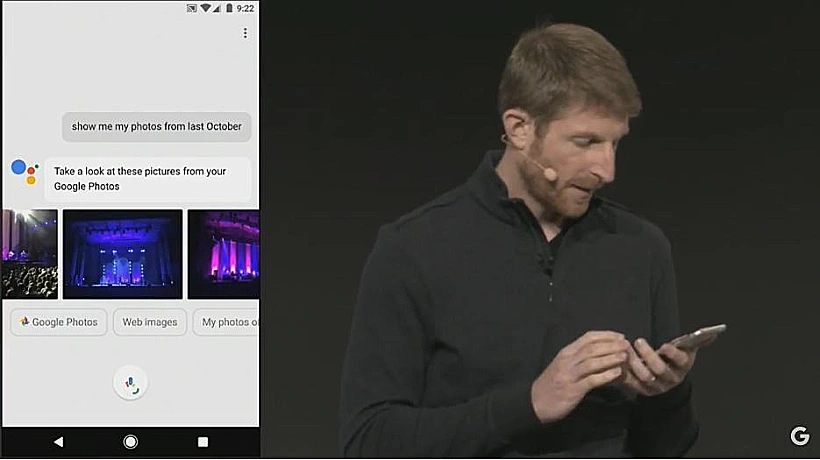Tap the 'show me my photos' query bubble
The image size is (820, 460).
point(157,127)
